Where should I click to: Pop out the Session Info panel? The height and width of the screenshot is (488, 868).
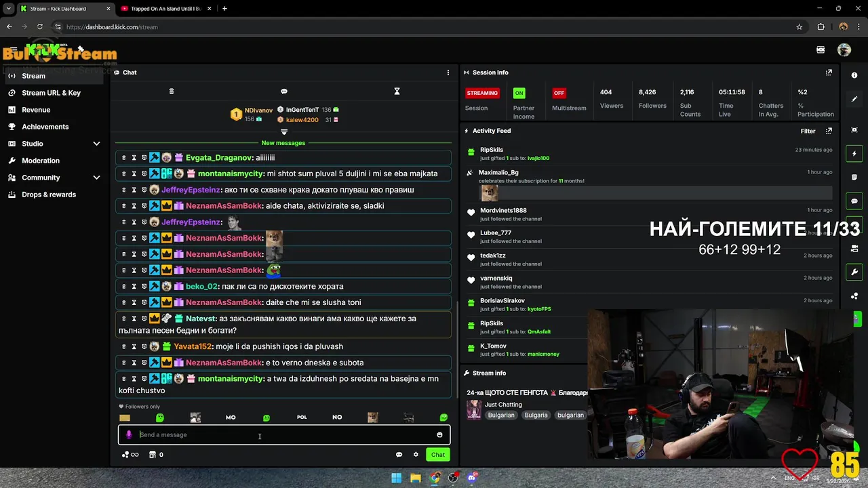coord(829,73)
